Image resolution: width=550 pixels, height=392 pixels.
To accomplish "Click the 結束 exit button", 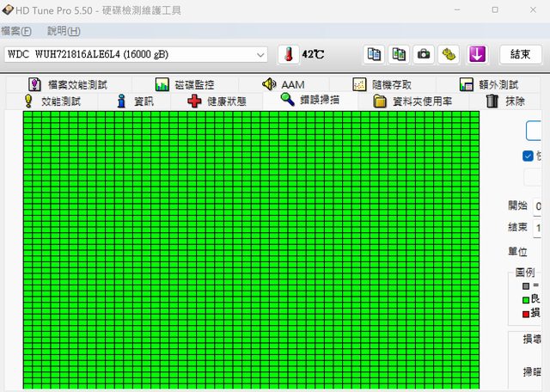I will 521,54.
